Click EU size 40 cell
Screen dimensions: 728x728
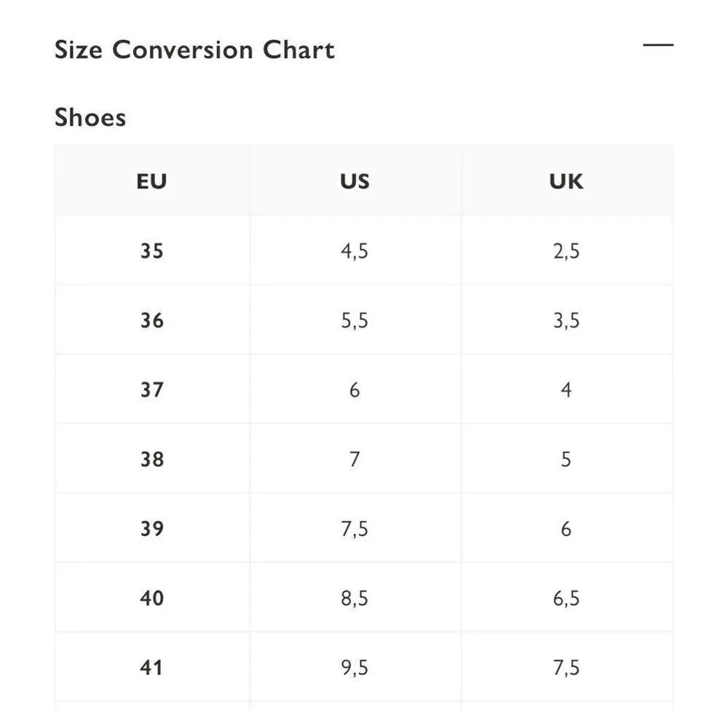(152, 598)
